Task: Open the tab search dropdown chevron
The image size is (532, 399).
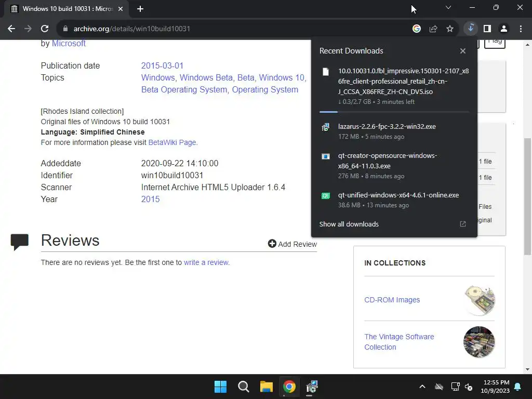Action: pos(448,7)
